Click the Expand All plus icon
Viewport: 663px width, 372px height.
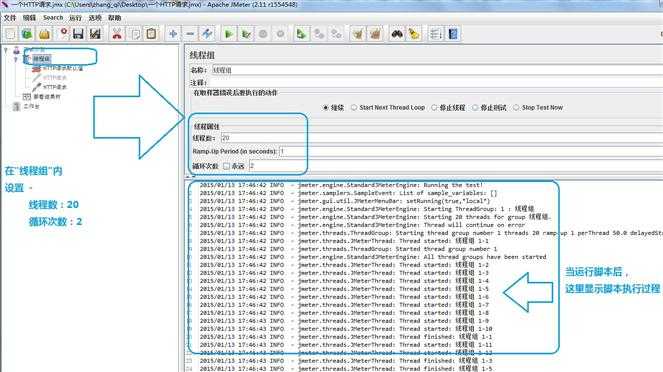[x=173, y=34]
